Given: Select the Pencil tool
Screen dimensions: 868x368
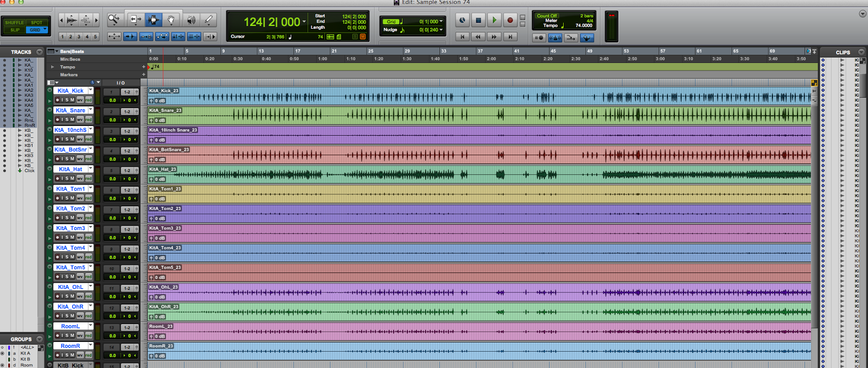Looking at the screenshot, I should click(209, 20).
